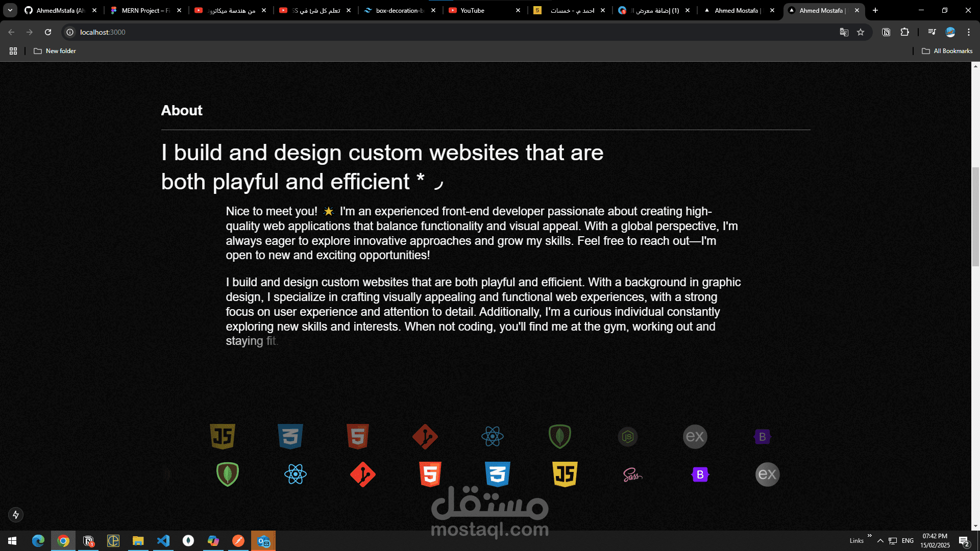Click the page vertical scrollbar thumb

[975, 217]
